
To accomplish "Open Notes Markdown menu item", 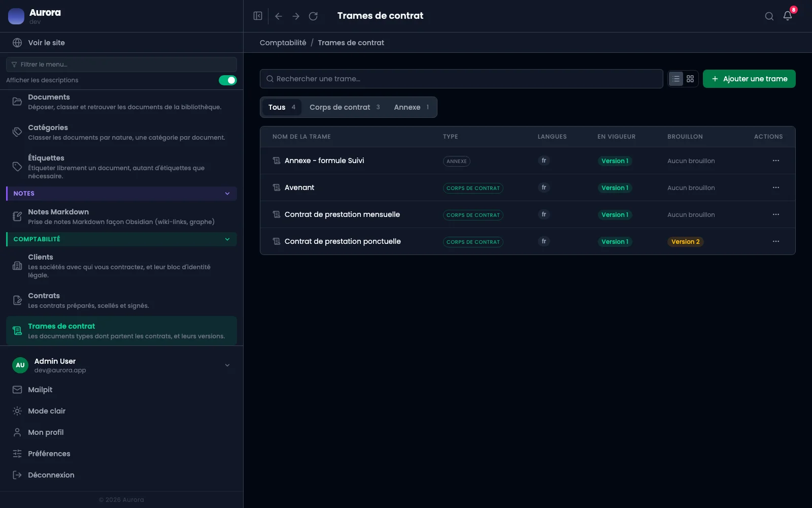I will (121, 216).
